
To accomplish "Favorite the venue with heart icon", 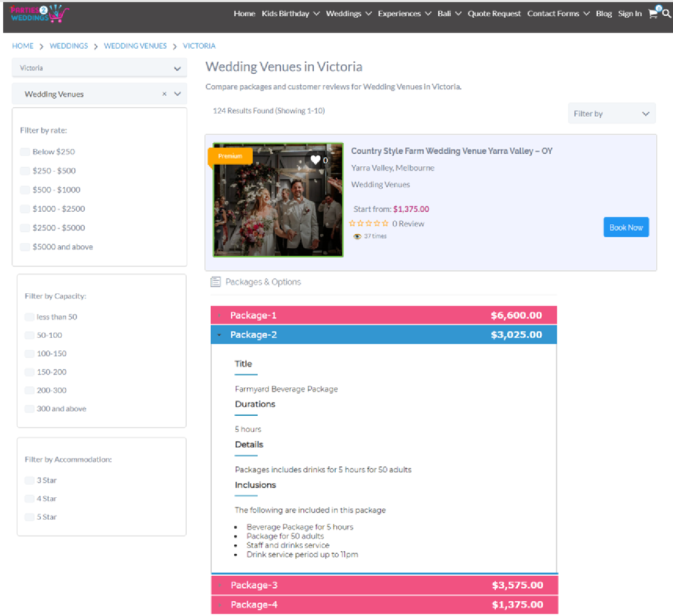I will 315,160.
